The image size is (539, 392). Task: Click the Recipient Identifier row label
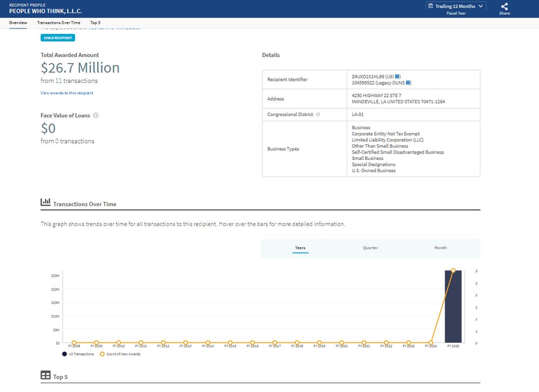pos(287,80)
